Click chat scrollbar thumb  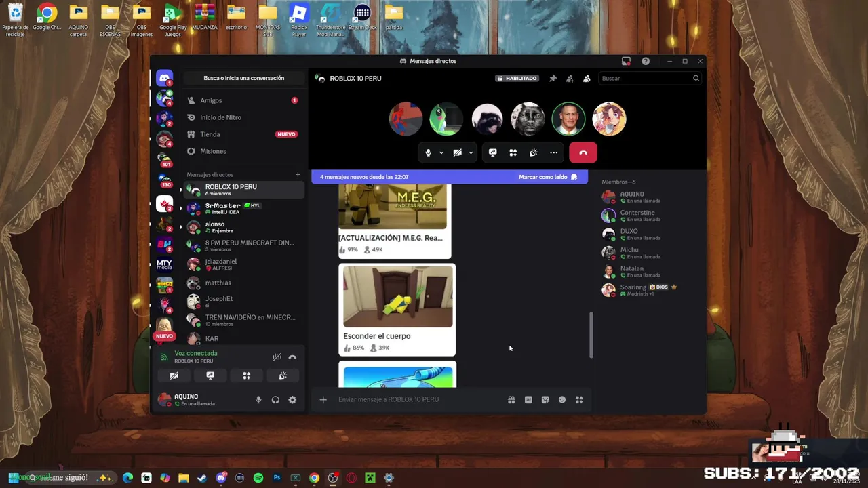pyautogui.click(x=591, y=335)
